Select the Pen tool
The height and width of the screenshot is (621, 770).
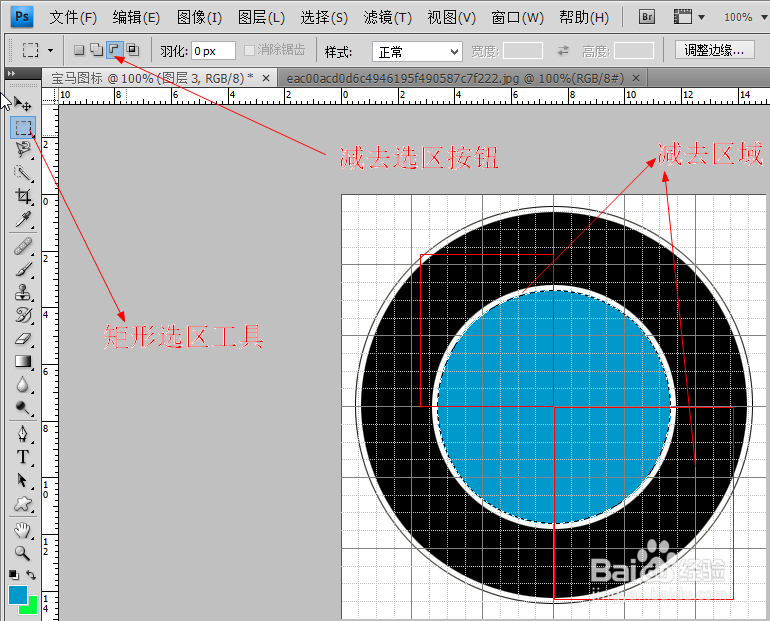23,434
